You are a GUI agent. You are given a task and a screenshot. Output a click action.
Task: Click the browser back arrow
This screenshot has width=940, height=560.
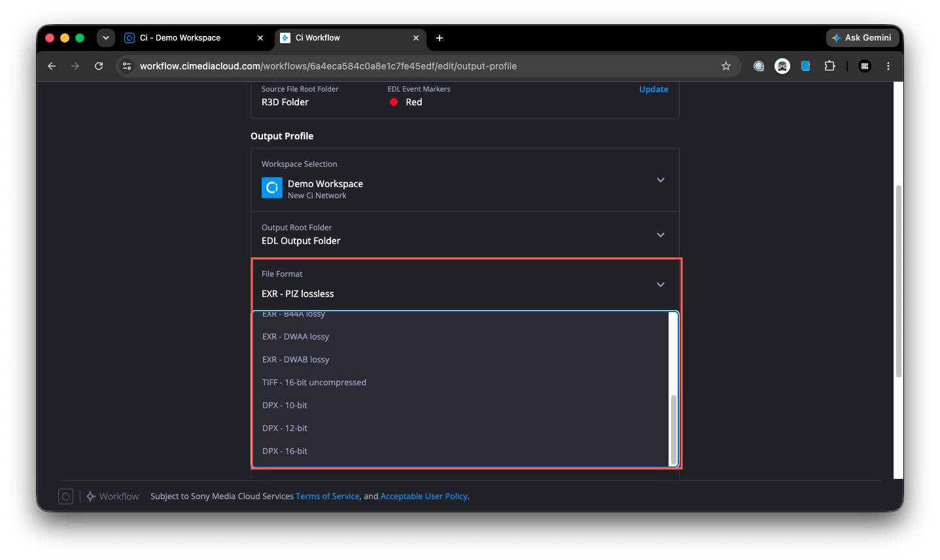click(52, 66)
